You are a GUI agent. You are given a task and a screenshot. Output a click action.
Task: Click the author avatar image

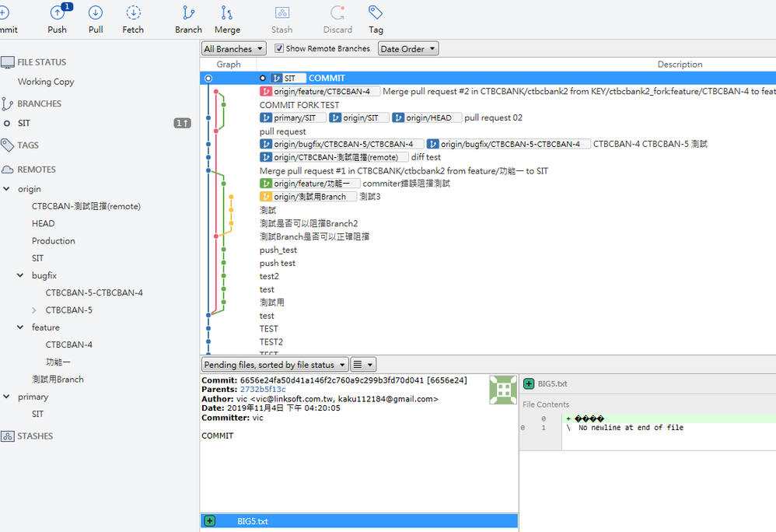point(503,390)
